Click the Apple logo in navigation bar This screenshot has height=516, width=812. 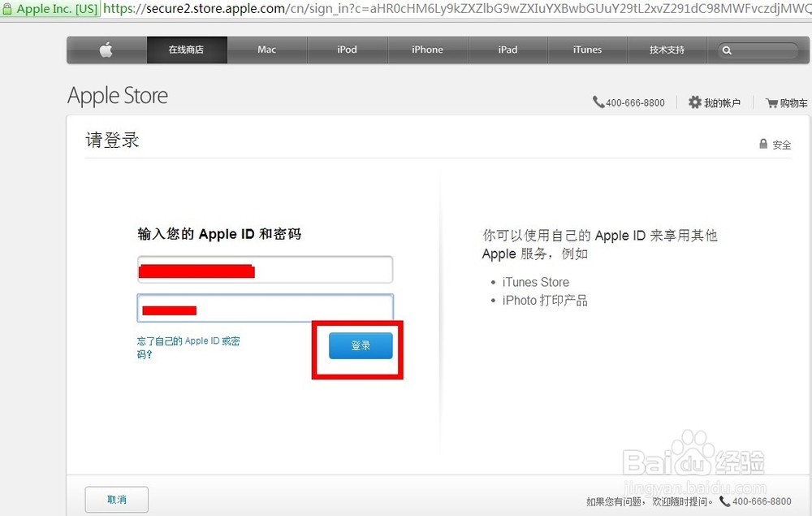[106, 50]
